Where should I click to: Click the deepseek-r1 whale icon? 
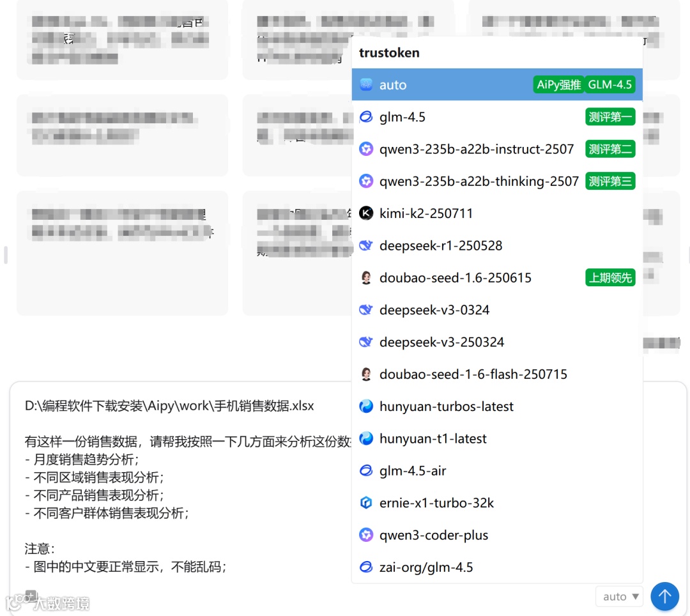(x=366, y=245)
